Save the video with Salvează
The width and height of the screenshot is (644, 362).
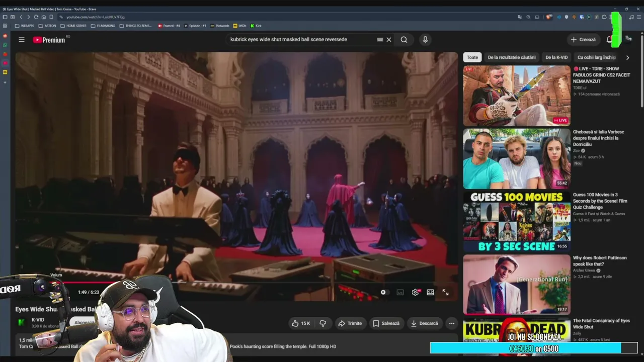[386, 323]
